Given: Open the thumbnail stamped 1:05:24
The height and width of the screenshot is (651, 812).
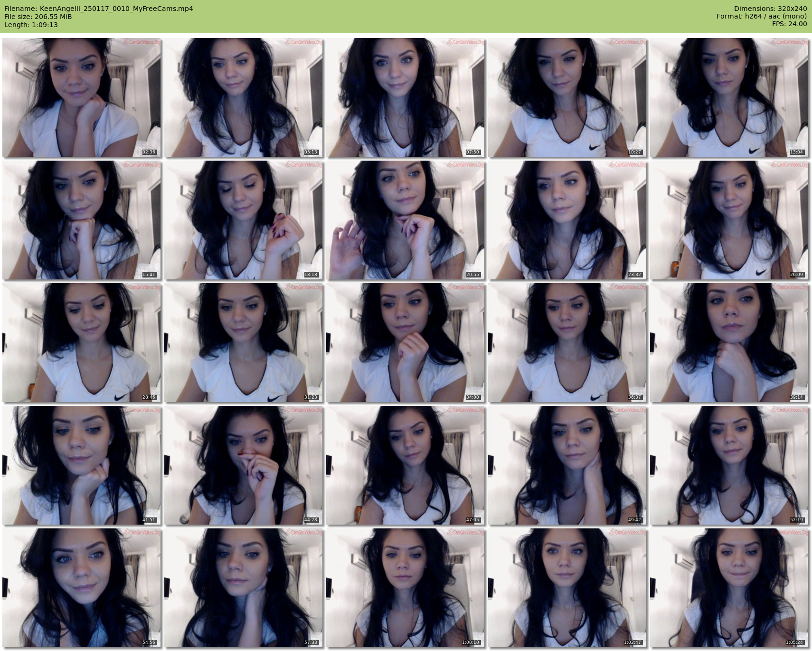Looking at the screenshot, I should pos(729,588).
